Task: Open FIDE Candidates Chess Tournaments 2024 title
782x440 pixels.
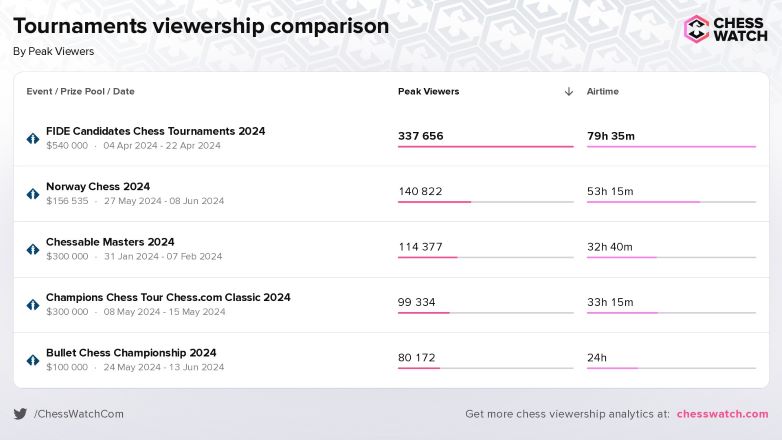Action: point(155,131)
